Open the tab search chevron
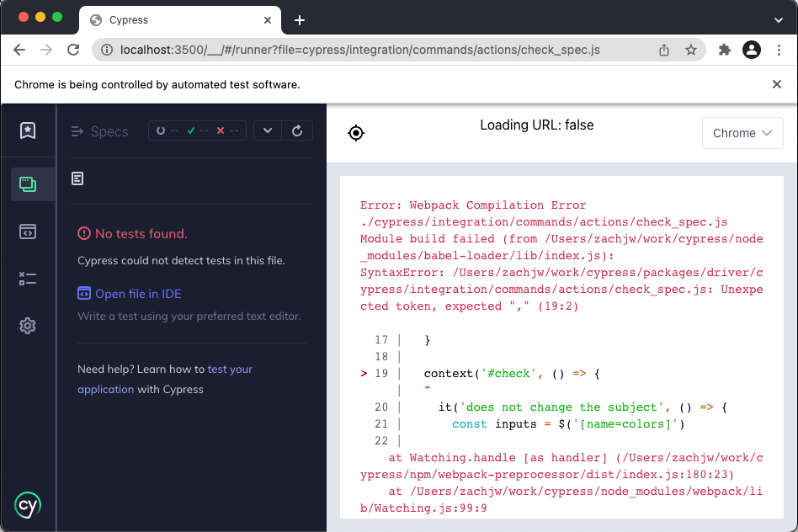Viewport: 798px width, 532px height. (x=778, y=20)
